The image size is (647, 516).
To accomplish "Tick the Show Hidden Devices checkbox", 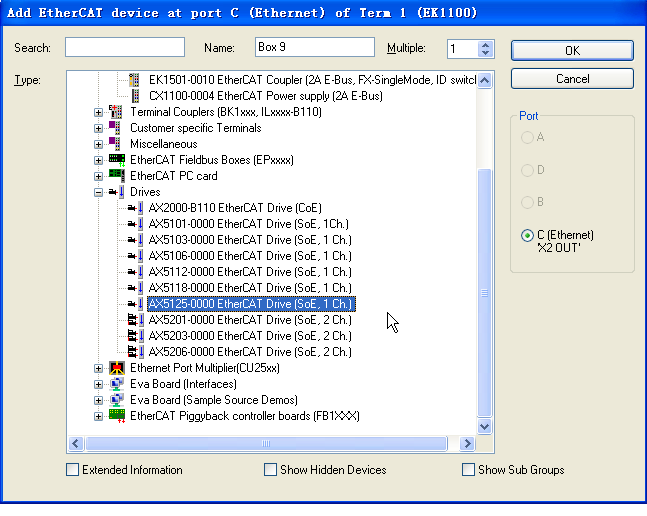I will point(270,469).
